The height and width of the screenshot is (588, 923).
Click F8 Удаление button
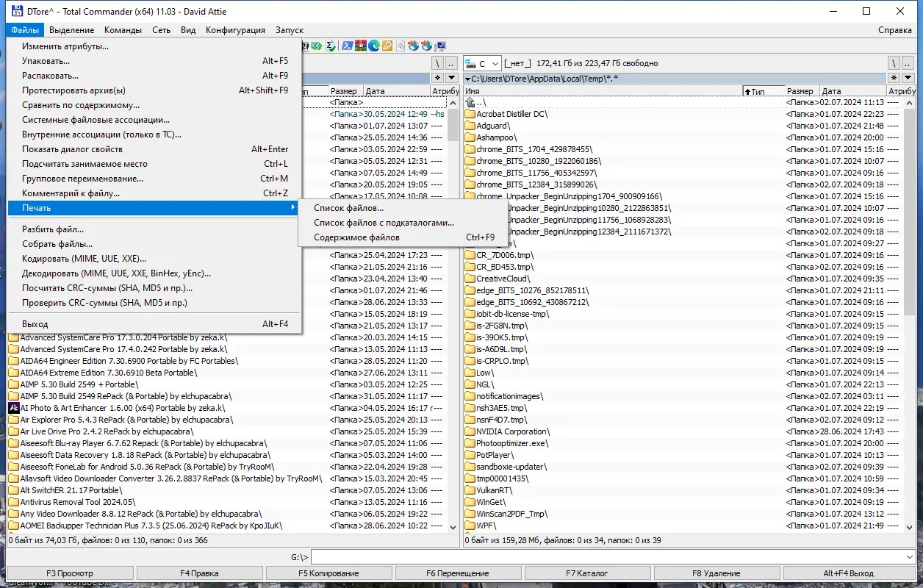tap(717, 573)
